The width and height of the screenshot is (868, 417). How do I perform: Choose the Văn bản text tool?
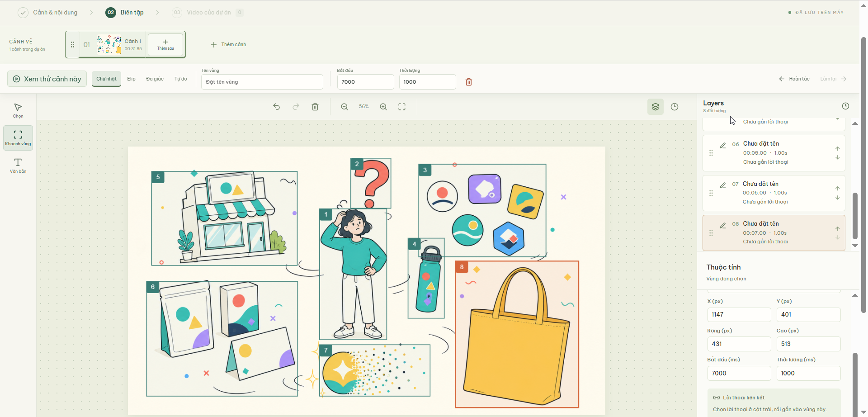pyautogui.click(x=18, y=166)
